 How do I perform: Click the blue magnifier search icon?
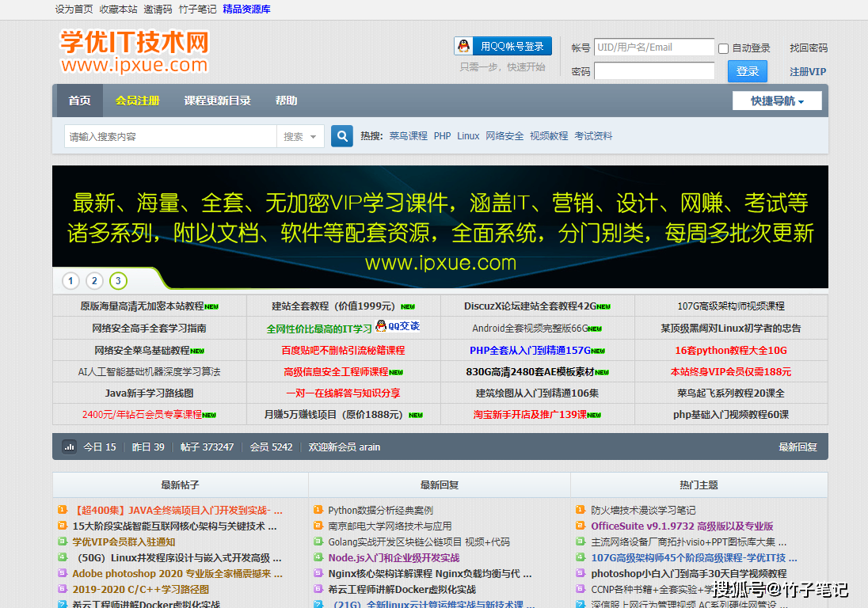pos(341,136)
